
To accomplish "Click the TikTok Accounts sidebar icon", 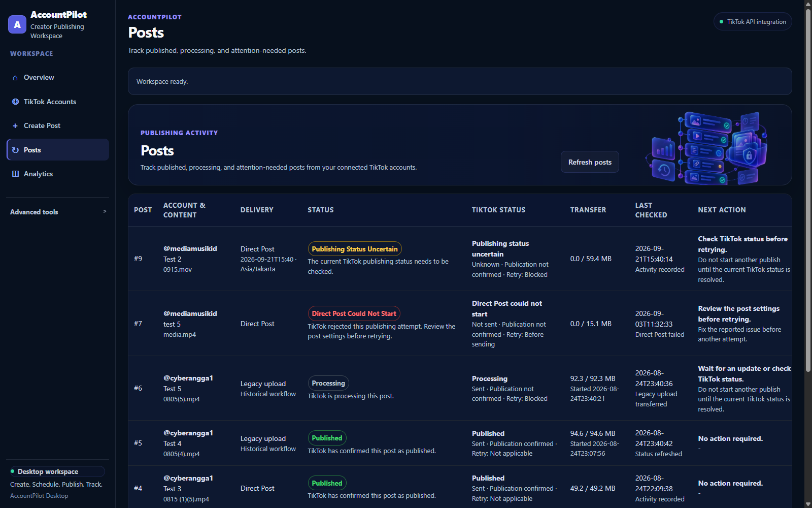I will (15, 102).
